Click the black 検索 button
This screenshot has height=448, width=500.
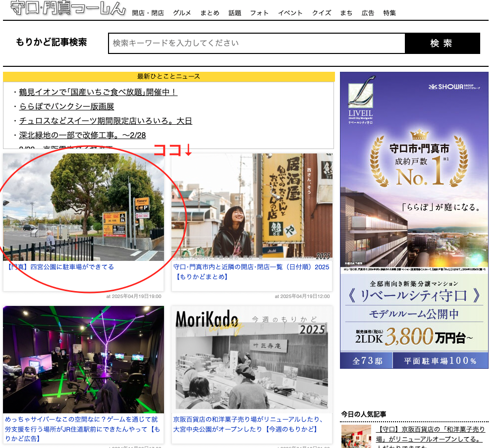[443, 43]
